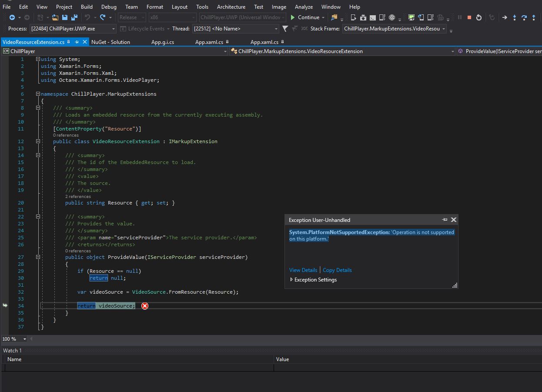Click the 2 references CodeLens above Resource

78,196
